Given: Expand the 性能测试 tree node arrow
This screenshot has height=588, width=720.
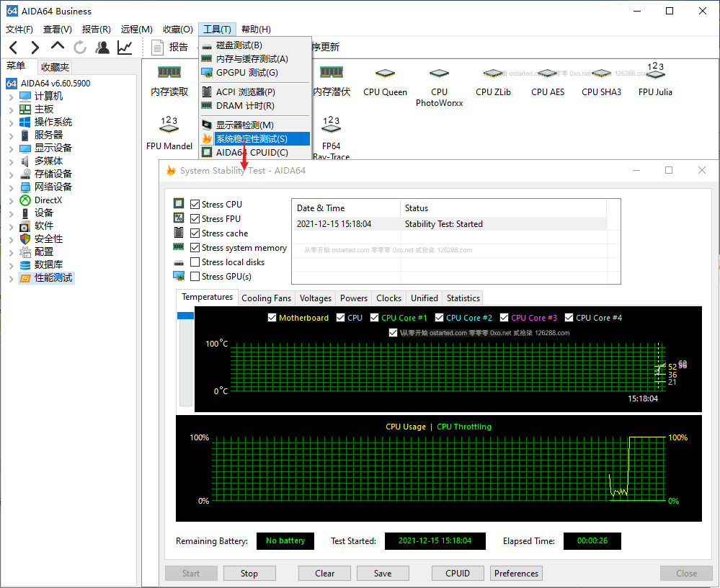Looking at the screenshot, I should [x=11, y=278].
